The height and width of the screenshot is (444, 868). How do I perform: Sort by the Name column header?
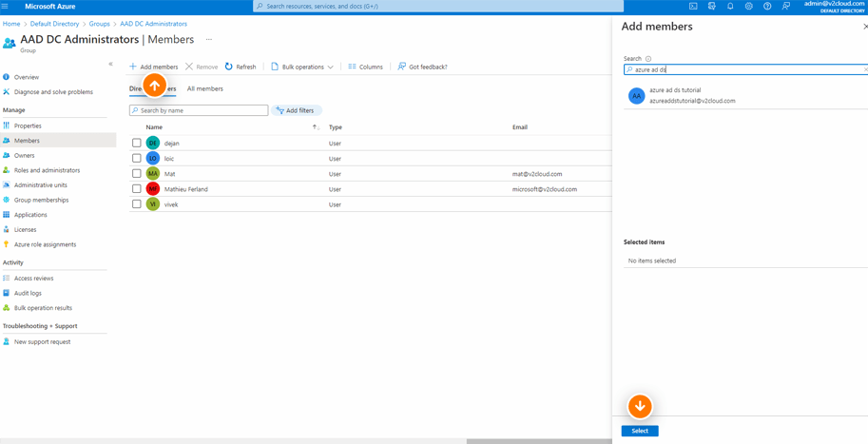(x=154, y=127)
